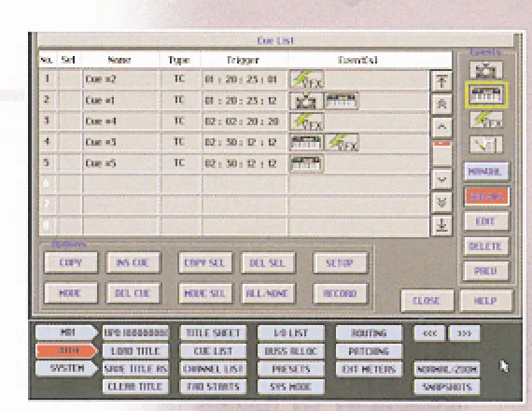Click the INS CUE button

point(133,262)
